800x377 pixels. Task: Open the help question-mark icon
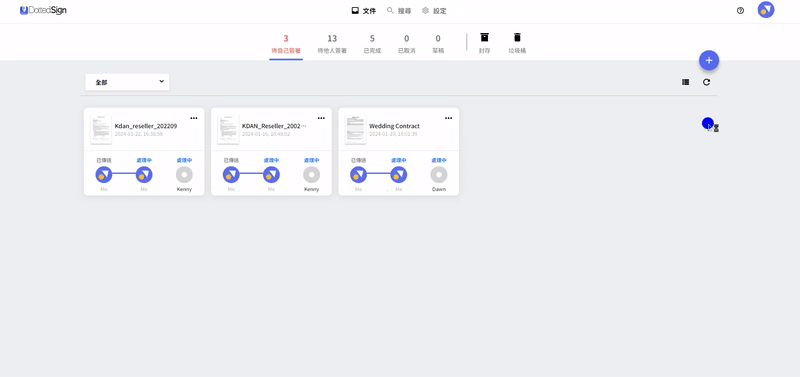click(x=740, y=10)
